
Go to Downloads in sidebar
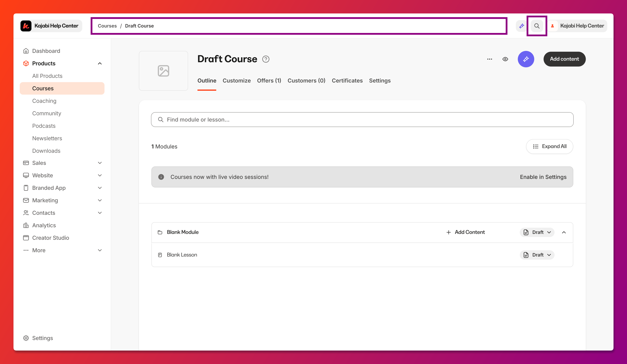46,151
